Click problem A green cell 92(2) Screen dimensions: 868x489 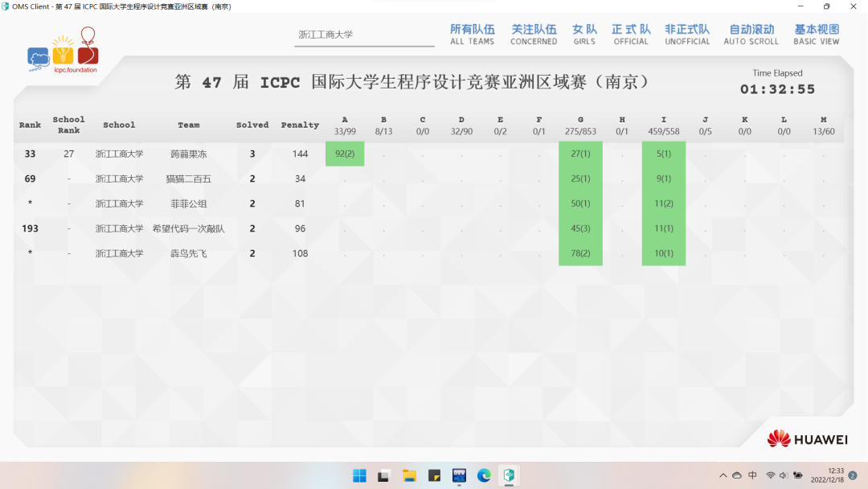[345, 154]
